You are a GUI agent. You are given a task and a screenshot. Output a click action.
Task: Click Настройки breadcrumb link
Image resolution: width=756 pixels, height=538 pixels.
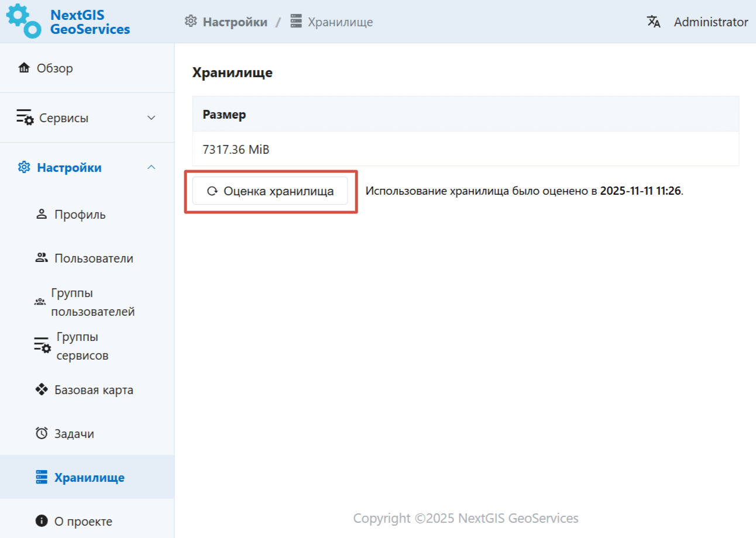tap(234, 22)
